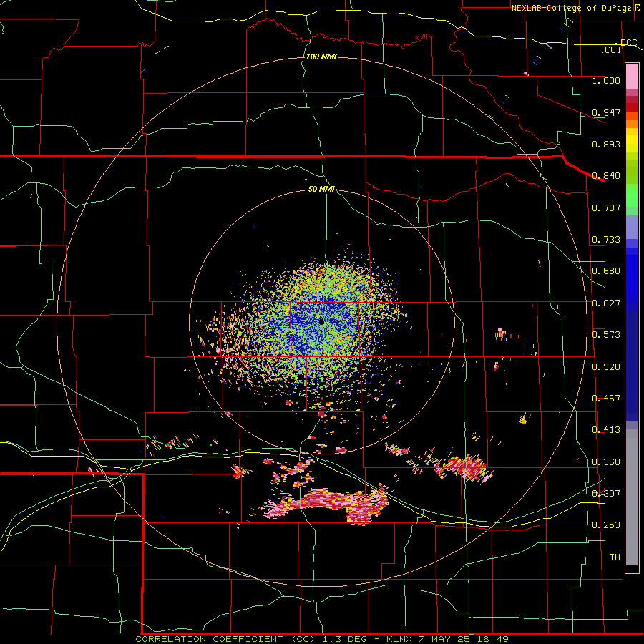Pick the red swatch on the color bar
Screen dimensions: 644x644
click(x=632, y=107)
